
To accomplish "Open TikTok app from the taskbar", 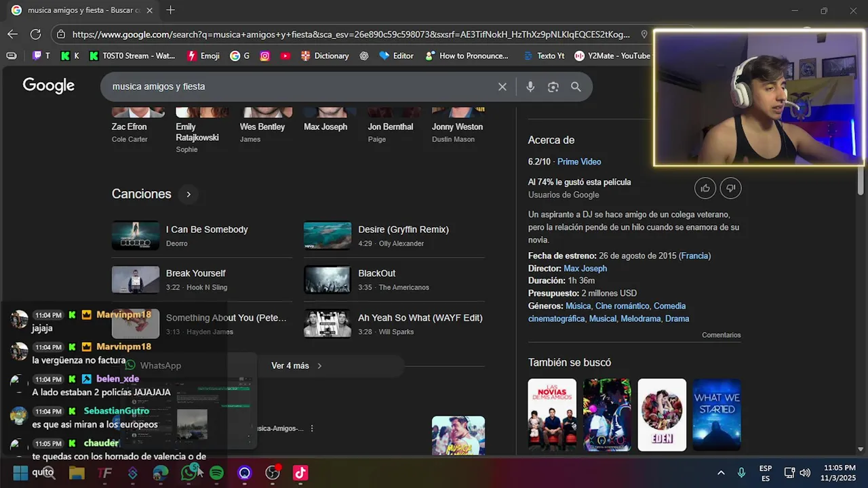I will coord(300,472).
